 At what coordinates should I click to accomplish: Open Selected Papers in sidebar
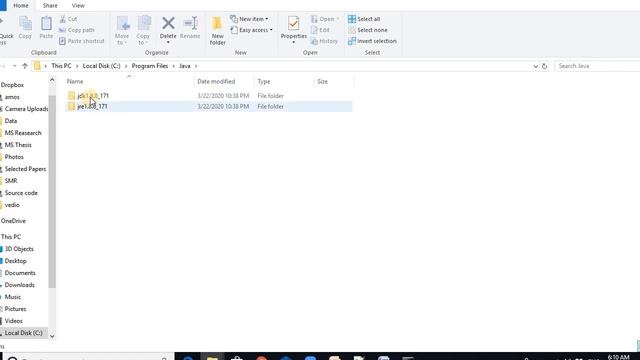coord(25,169)
